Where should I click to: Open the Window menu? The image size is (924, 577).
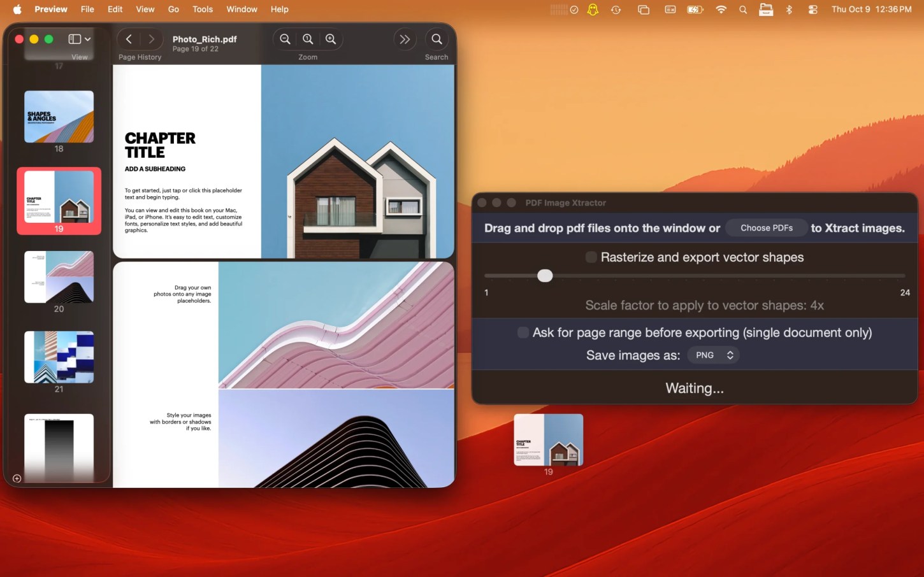click(242, 9)
